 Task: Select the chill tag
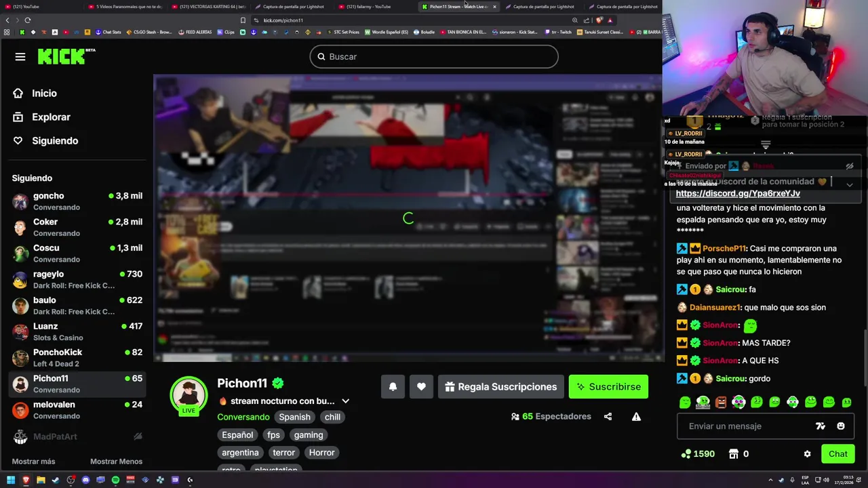coord(332,417)
